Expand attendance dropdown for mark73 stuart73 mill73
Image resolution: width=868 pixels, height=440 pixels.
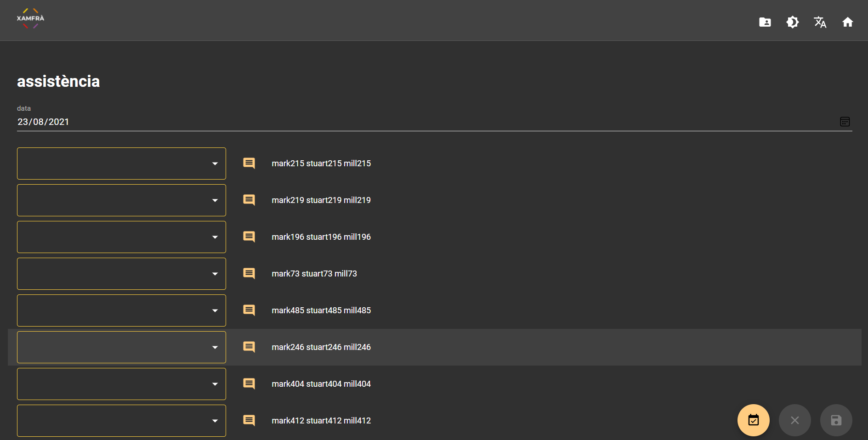pos(121,274)
